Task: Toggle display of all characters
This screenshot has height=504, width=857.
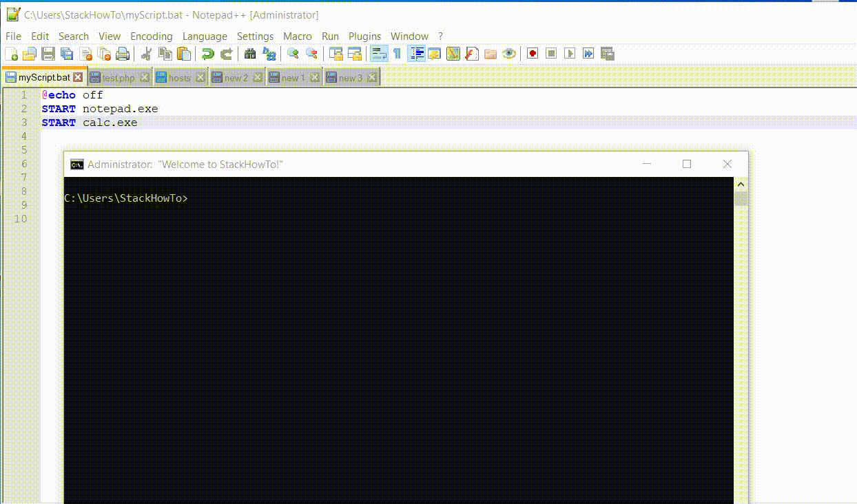Action: [397, 53]
